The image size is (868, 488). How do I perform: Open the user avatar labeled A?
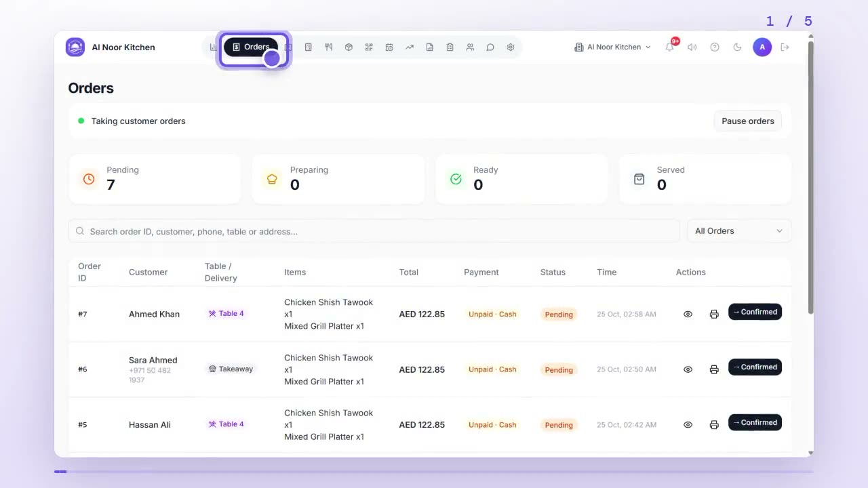click(x=762, y=47)
